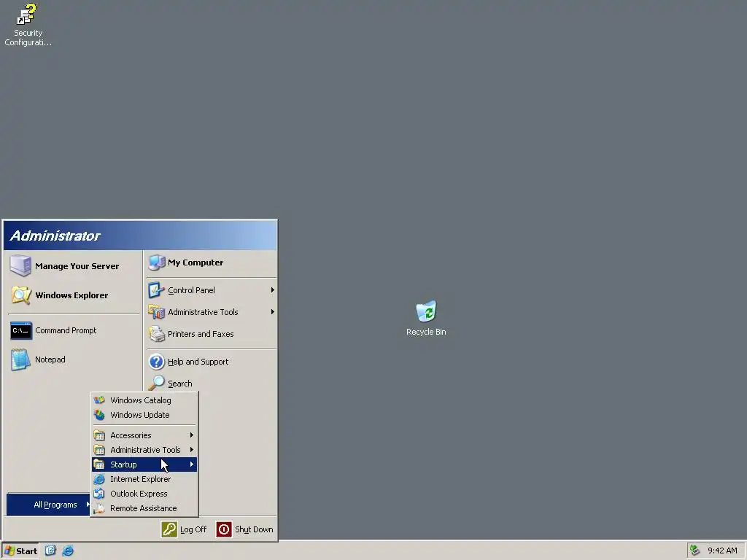This screenshot has height=560, width=747.
Task: Click the Remote Assistance icon
Action: click(x=99, y=508)
